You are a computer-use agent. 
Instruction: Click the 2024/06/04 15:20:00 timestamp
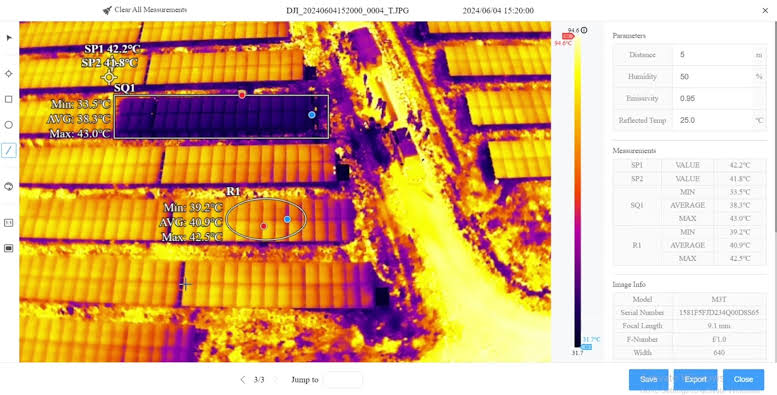click(498, 10)
